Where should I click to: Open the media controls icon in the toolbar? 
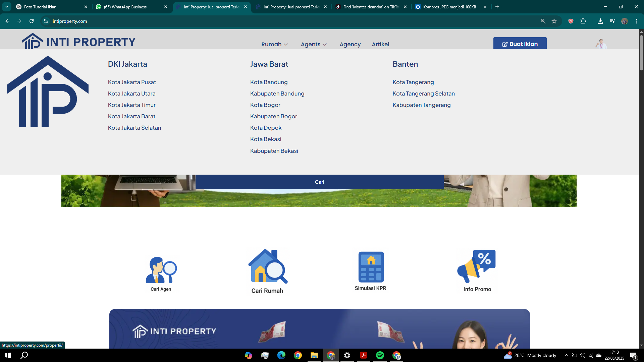tap(612, 21)
